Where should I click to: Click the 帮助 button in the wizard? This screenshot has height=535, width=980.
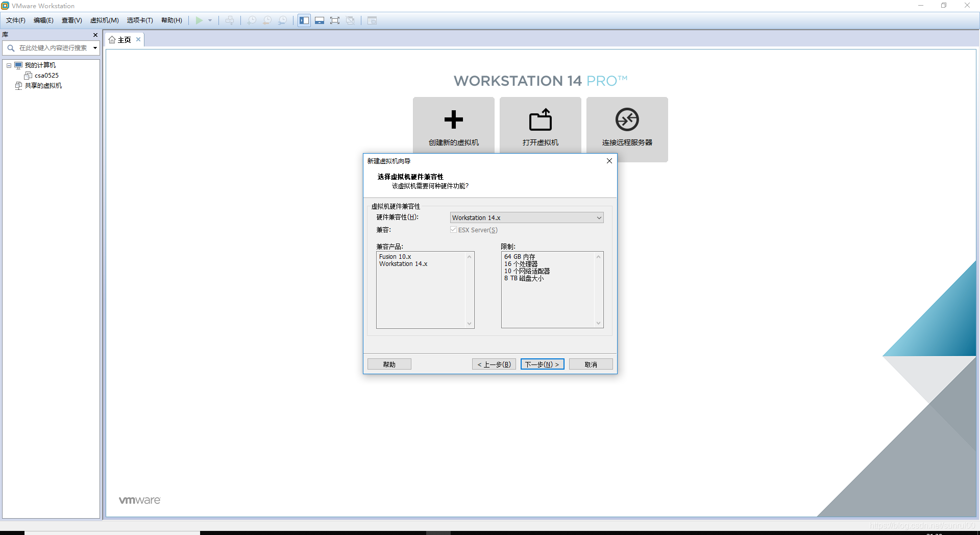point(389,364)
